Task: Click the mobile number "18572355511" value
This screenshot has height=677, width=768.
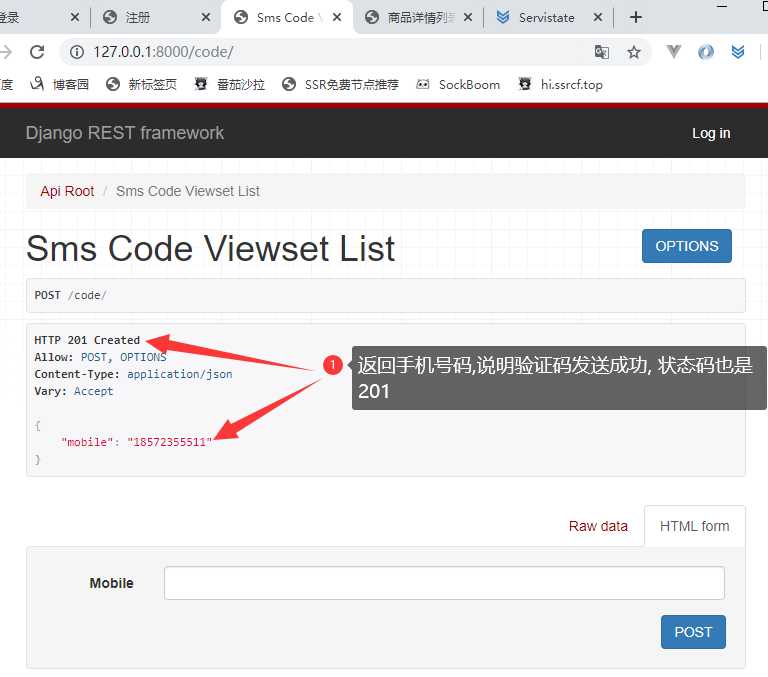Action: click(169, 442)
